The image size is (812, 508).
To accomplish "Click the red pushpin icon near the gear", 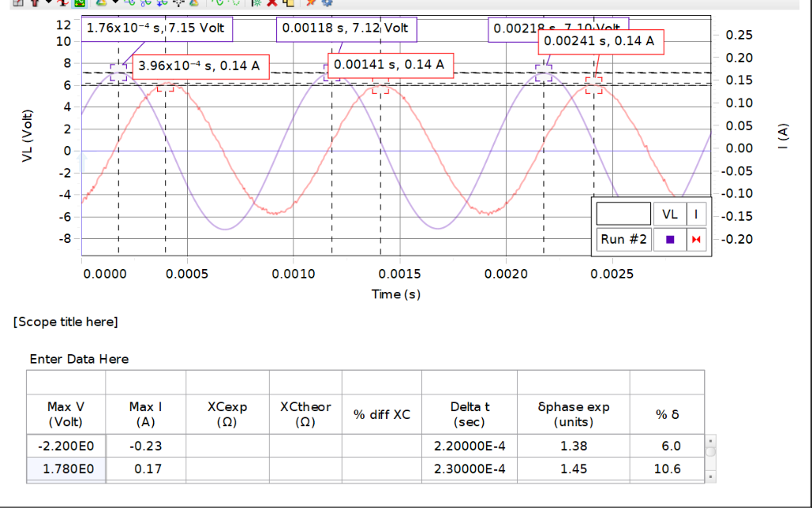I will tap(308, 5).
